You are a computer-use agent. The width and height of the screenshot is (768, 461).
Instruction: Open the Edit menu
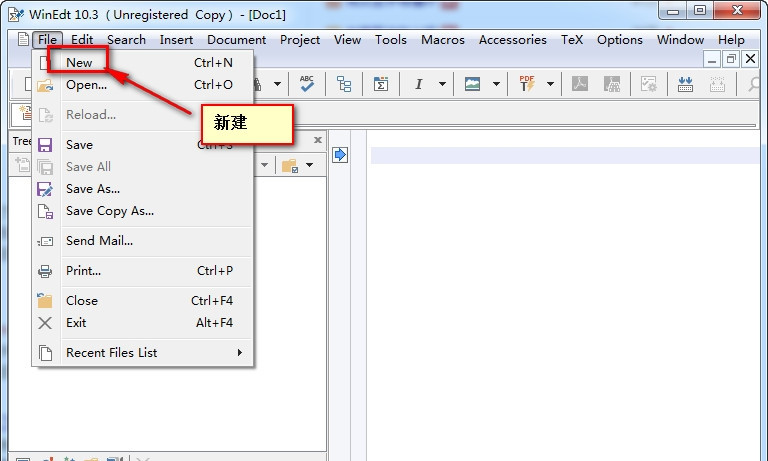coord(82,40)
